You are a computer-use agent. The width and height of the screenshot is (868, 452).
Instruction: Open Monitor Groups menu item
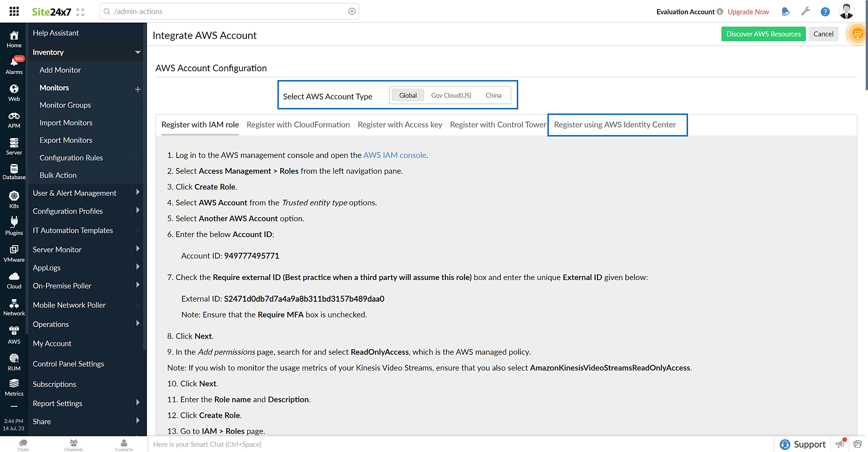[x=65, y=105]
